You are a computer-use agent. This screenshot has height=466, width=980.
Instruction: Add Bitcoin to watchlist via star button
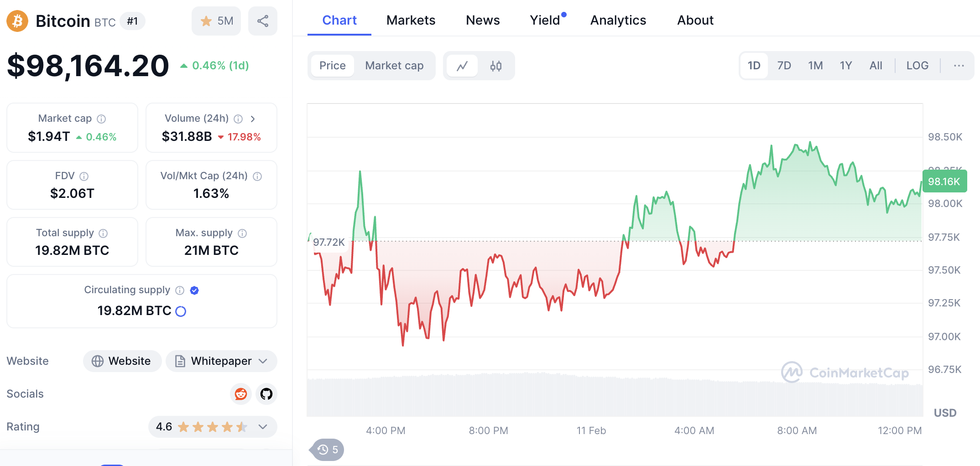click(x=216, y=21)
